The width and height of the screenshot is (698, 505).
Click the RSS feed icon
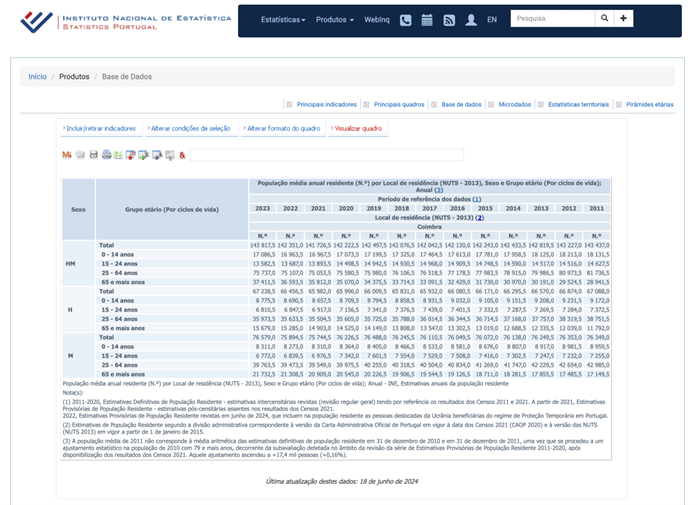449,19
